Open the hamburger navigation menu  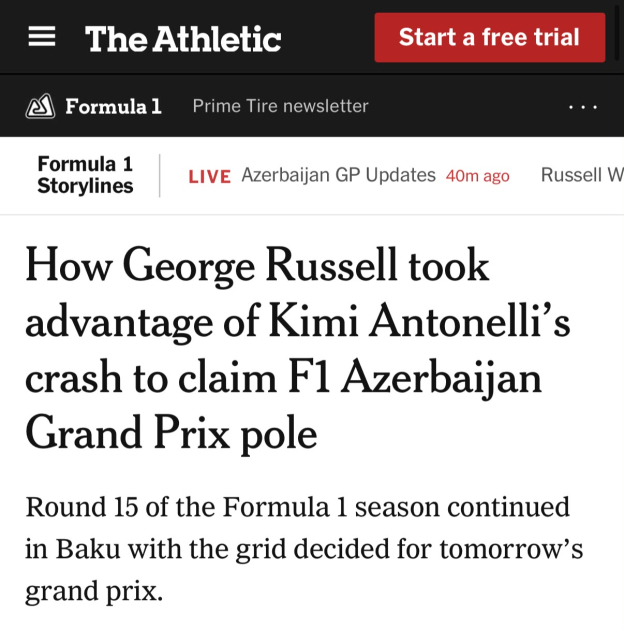(42, 37)
